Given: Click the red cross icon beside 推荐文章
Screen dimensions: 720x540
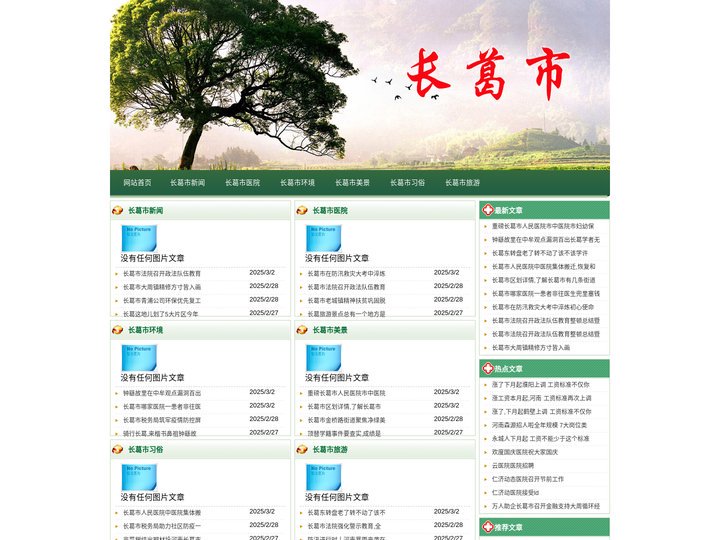Looking at the screenshot, I should coord(488,527).
